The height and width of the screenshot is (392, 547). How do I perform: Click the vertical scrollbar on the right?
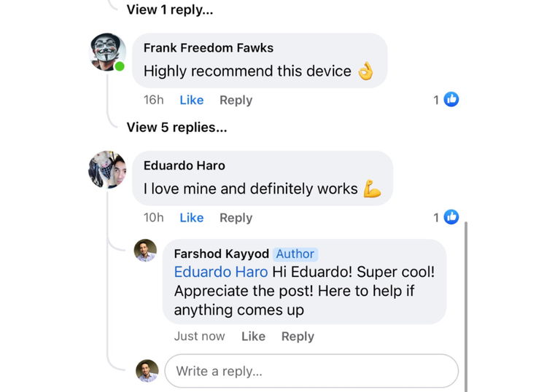click(466, 307)
